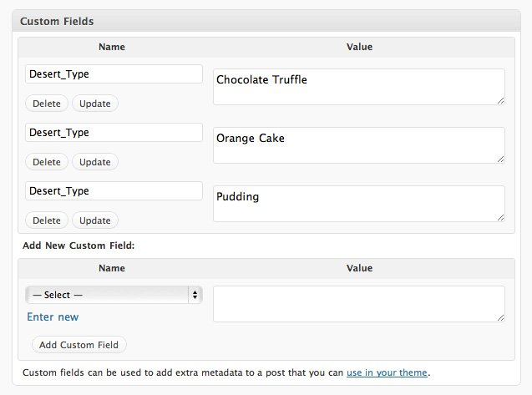
Task: Open the 'use in your theme' link
Action: (388, 372)
